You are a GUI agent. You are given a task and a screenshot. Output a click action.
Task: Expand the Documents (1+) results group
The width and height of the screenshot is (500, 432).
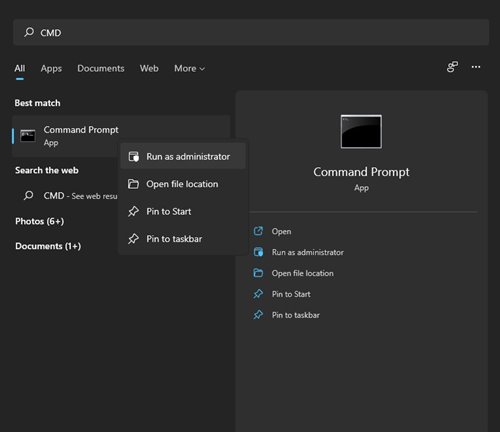tap(48, 246)
